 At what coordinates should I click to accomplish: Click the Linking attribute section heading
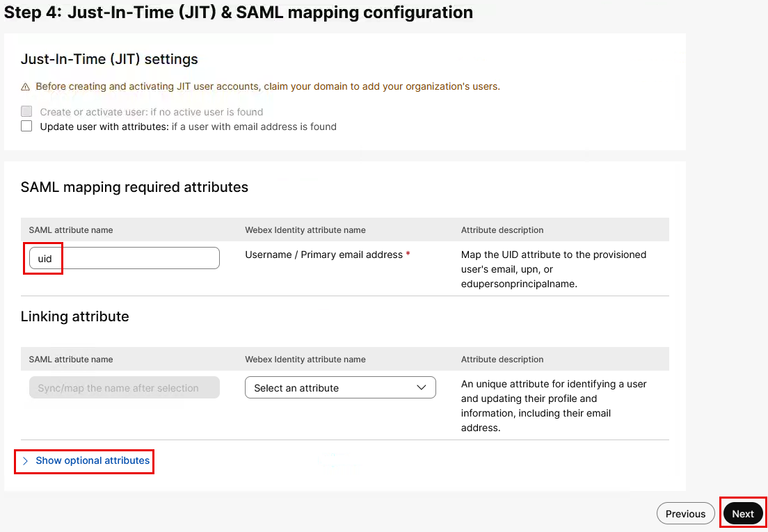point(75,316)
